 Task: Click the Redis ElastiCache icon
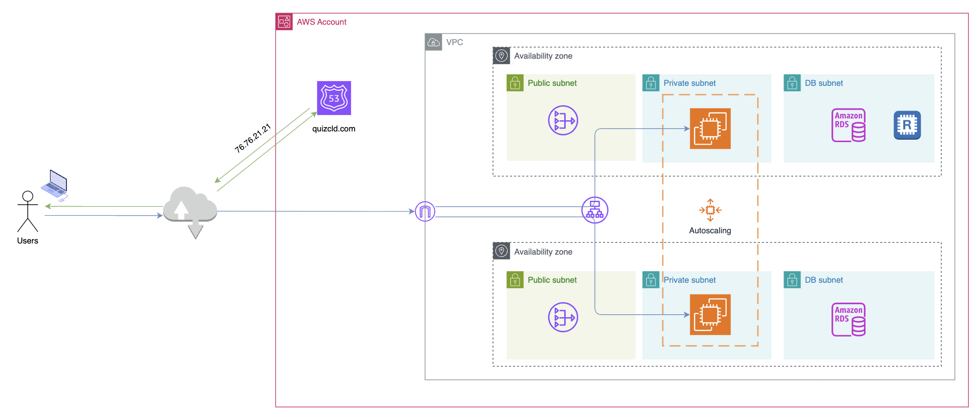(x=907, y=125)
